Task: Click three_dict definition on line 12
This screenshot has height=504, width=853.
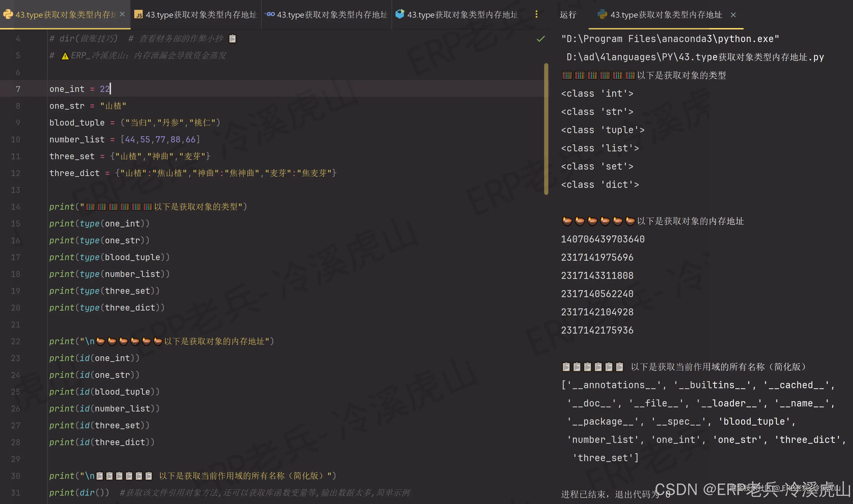Action: 193,173
